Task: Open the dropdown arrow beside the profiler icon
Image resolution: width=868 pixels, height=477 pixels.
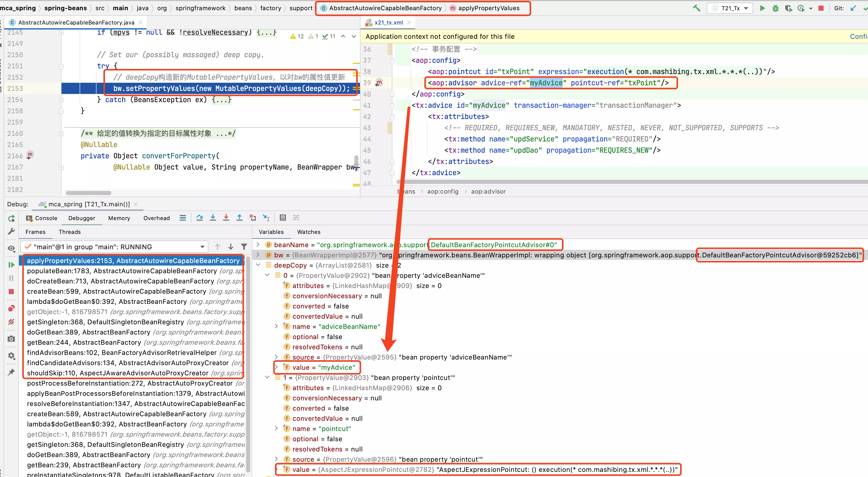Action: click(x=811, y=8)
